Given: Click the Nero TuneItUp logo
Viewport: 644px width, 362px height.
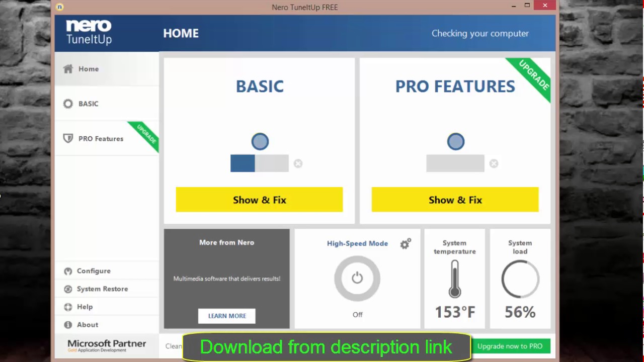Looking at the screenshot, I should coord(89,32).
